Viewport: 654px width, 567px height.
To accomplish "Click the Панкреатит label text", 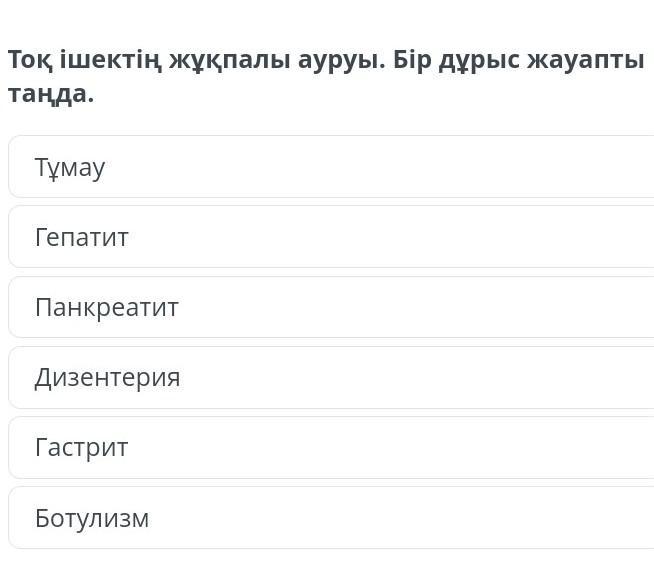I will click(106, 307).
